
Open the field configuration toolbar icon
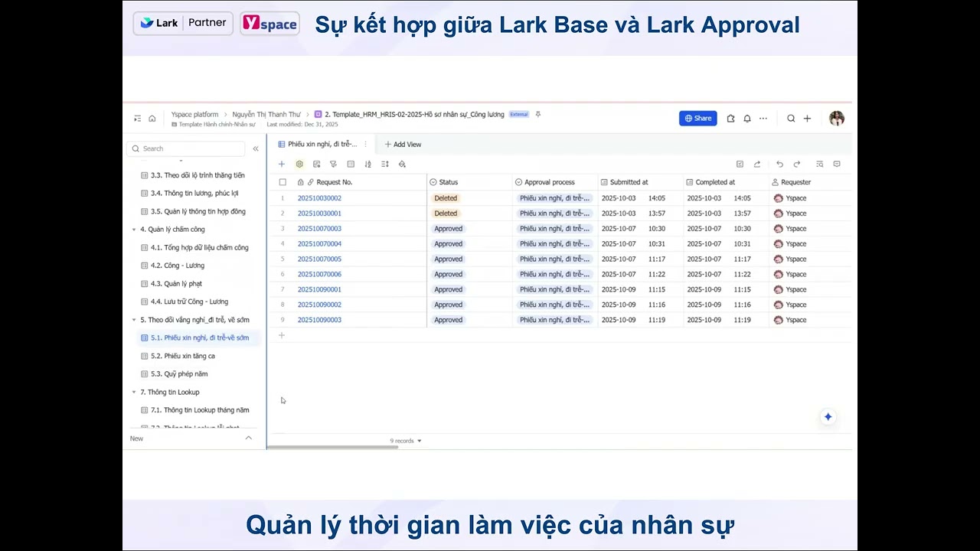click(x=317, y=164)
